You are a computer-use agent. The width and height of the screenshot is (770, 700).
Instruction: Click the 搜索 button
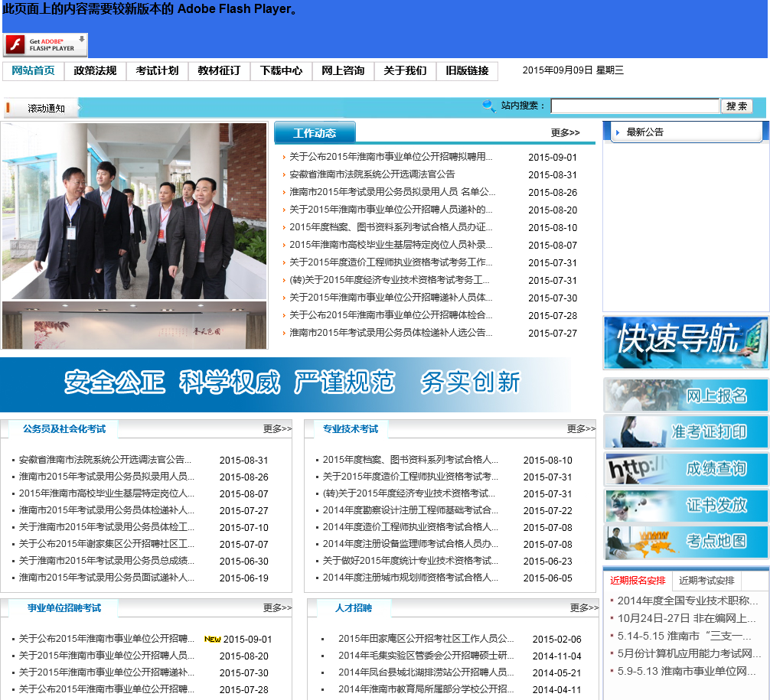tap(736, 106)
